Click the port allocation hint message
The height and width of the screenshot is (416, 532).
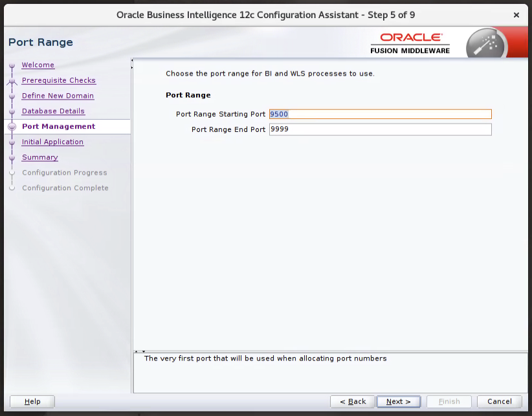tap(265, 358)
